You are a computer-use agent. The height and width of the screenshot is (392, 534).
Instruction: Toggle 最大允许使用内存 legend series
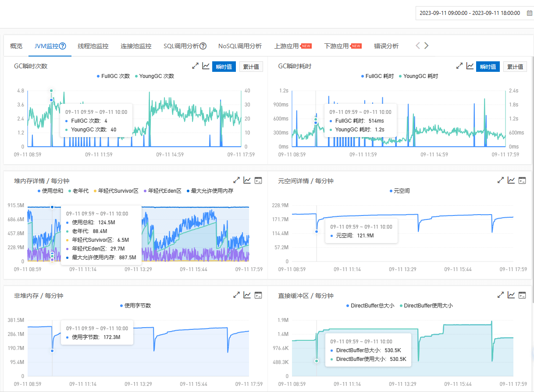pyautogui.click(x=210, y=191)
